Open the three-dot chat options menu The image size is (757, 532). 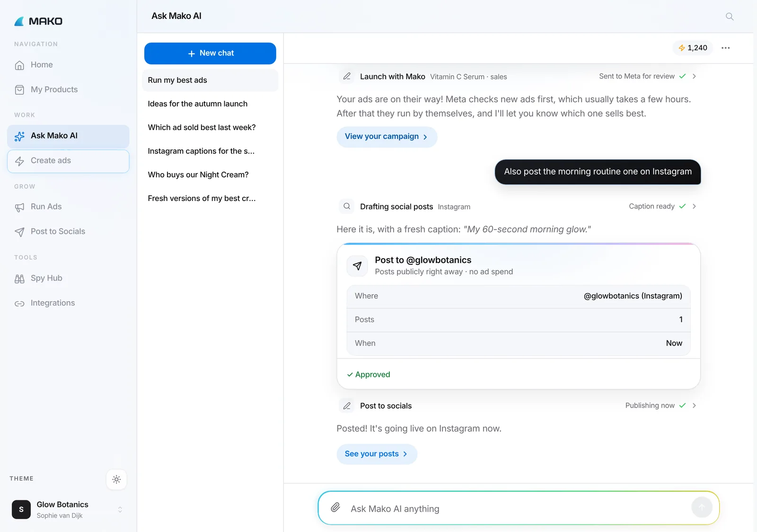point(725,48)
